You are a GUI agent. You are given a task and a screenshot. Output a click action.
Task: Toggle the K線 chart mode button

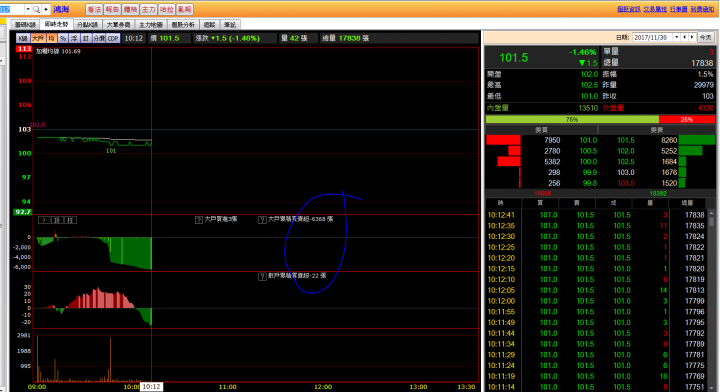pos(23,39)
